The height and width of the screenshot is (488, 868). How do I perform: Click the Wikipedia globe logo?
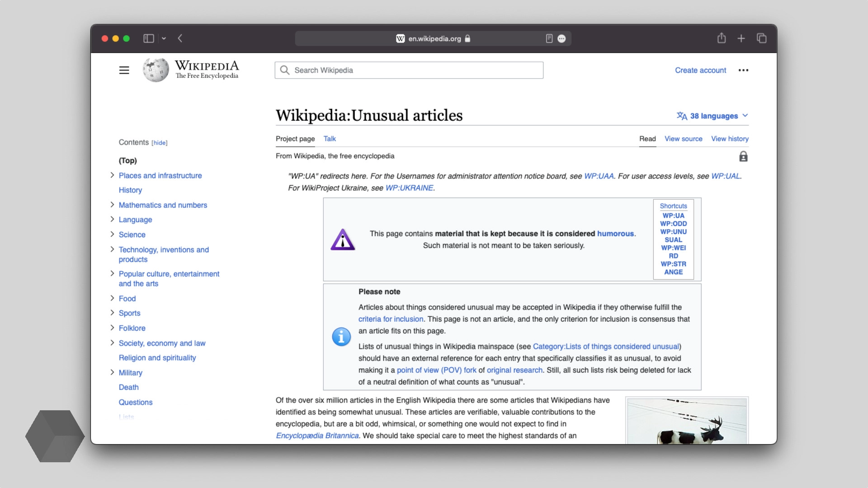(156, 70)
